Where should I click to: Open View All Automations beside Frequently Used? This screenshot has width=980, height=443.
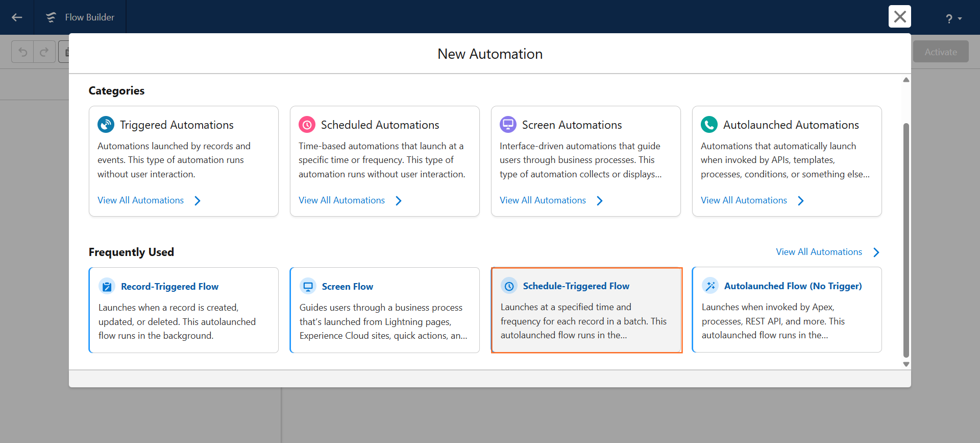[819, 252]
